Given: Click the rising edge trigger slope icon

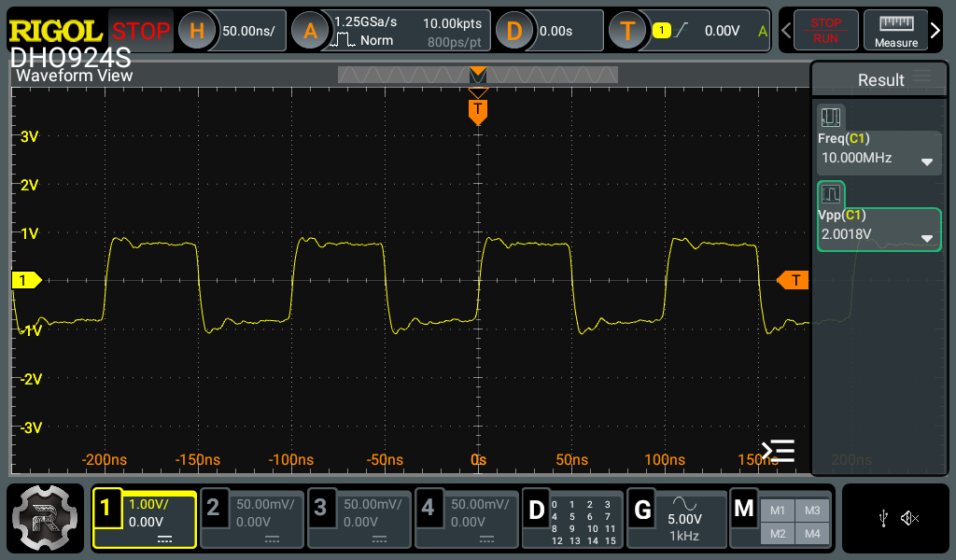Looking at the screenshot, I should pos(682,30).
